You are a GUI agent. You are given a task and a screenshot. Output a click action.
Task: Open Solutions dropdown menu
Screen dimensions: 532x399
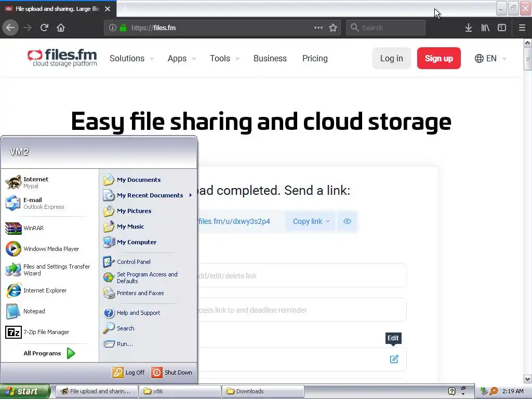click(x=131, y=58)
